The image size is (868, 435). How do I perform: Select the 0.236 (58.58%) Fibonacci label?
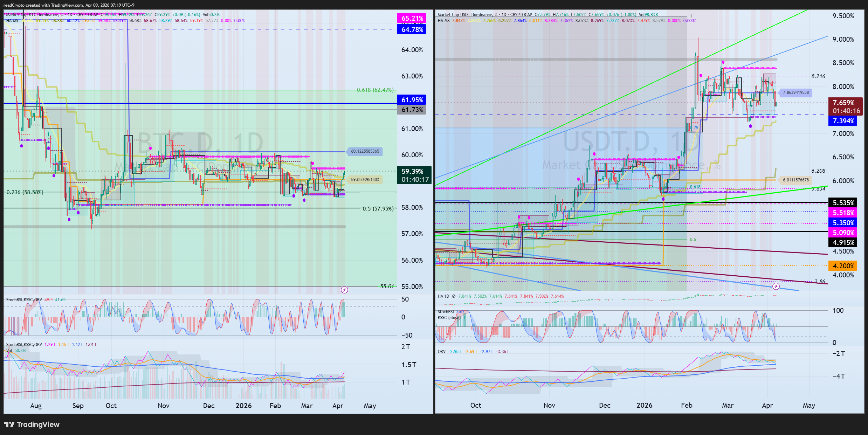(25, 192)
